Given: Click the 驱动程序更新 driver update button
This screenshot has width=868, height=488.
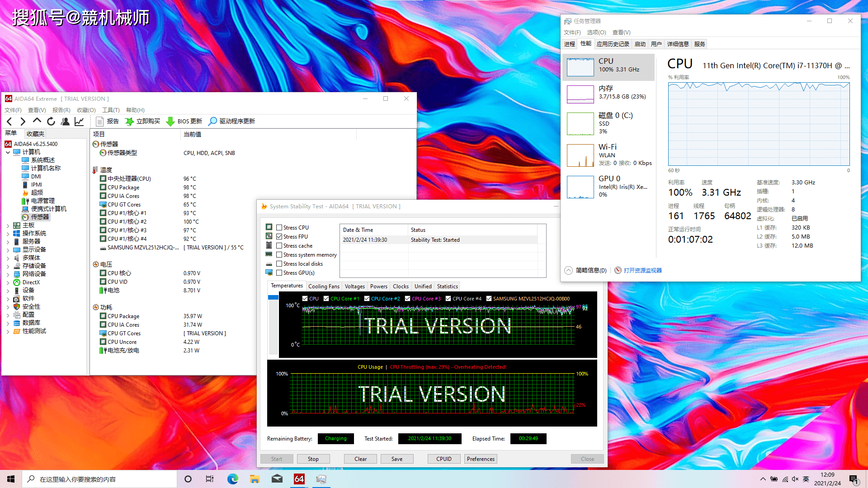Looking at the screenshot, I should point(231,121).
